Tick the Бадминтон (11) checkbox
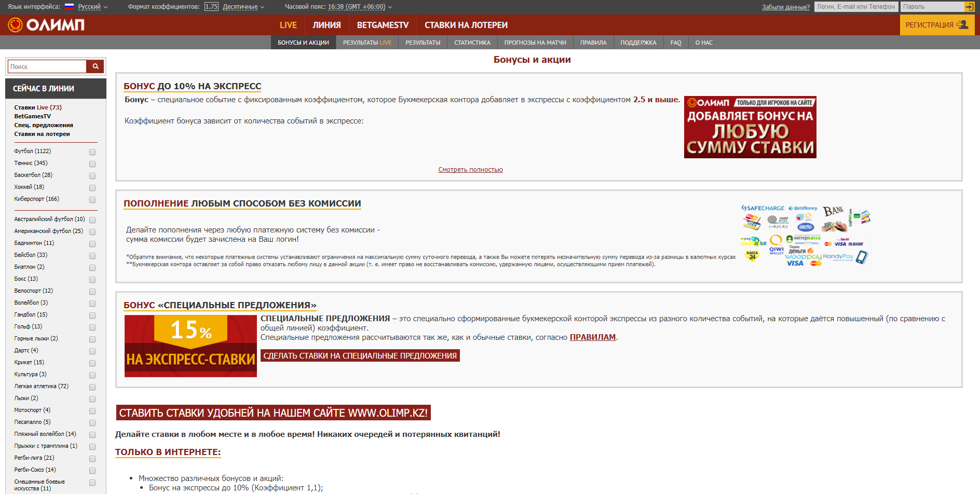980x494 pixels. click(x=92, y=244)
